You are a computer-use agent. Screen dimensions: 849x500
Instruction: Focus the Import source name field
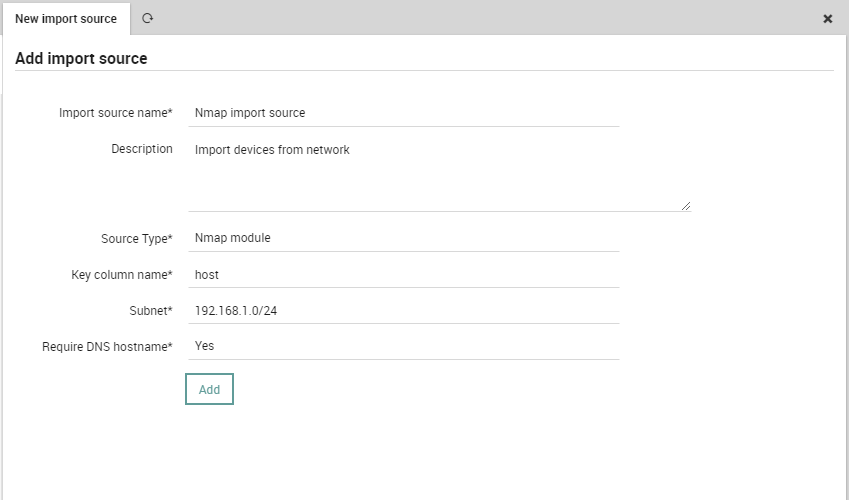coord(403,113)
